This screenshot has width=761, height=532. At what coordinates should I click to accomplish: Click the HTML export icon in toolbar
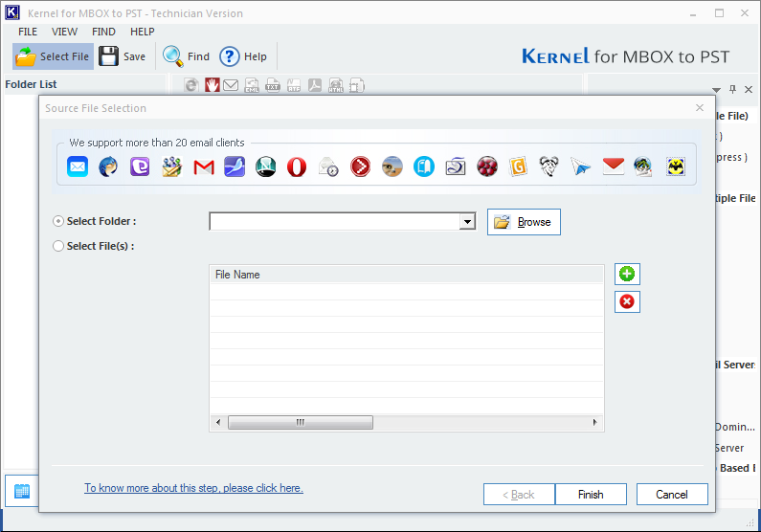point(336,85)
